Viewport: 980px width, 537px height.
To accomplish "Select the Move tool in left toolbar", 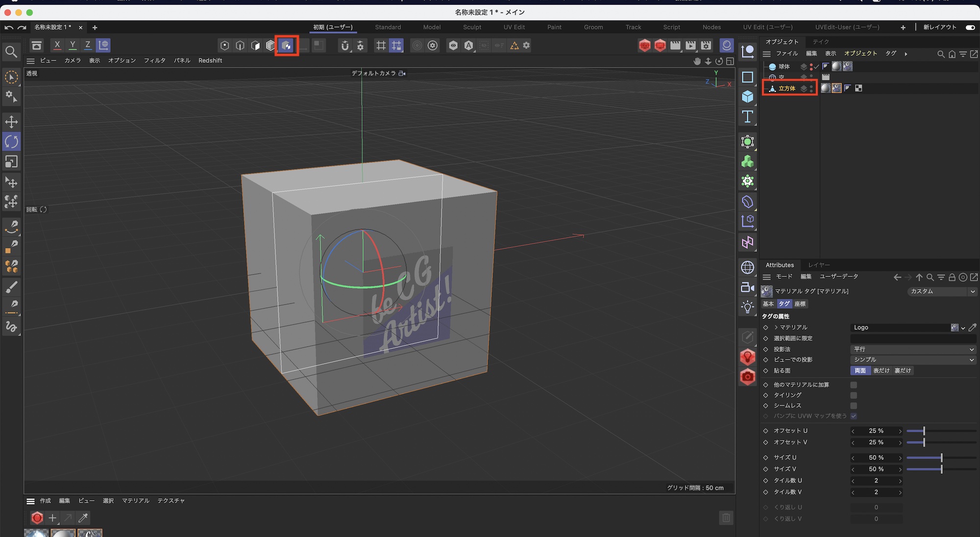I will pos(11,122).
